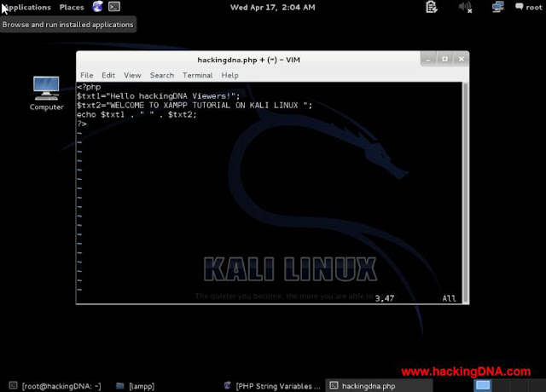Launch the web browser globe icon
The width and height of the screenshot is (546, 392).
97,6
